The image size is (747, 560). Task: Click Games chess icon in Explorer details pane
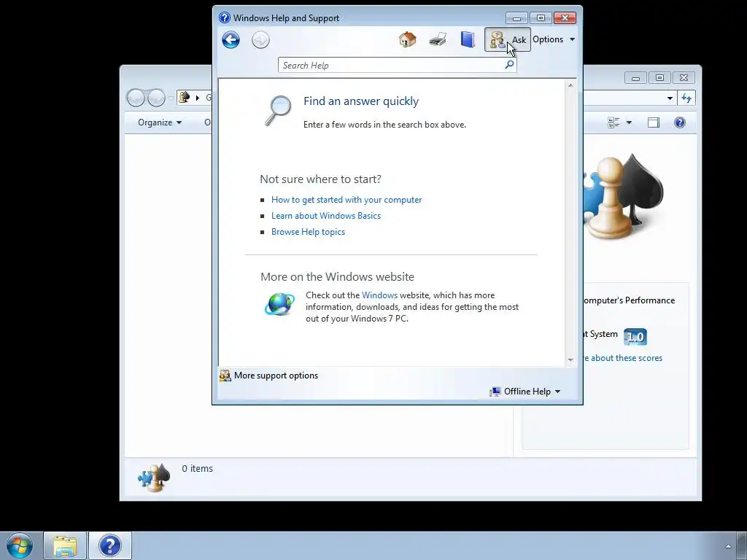[x=154, y=478]
